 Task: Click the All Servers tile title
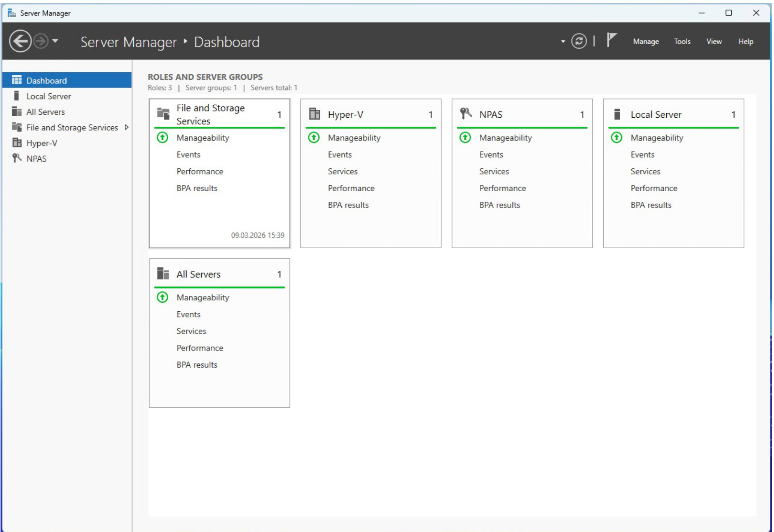pyautogui.click(x=198, y=274)
